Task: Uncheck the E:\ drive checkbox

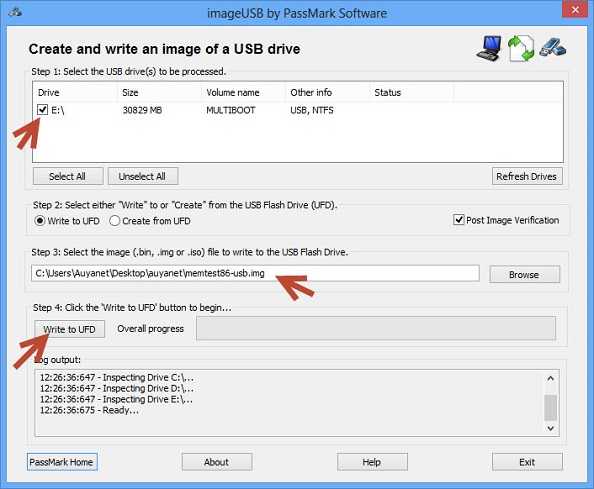Action: point(42,110)
